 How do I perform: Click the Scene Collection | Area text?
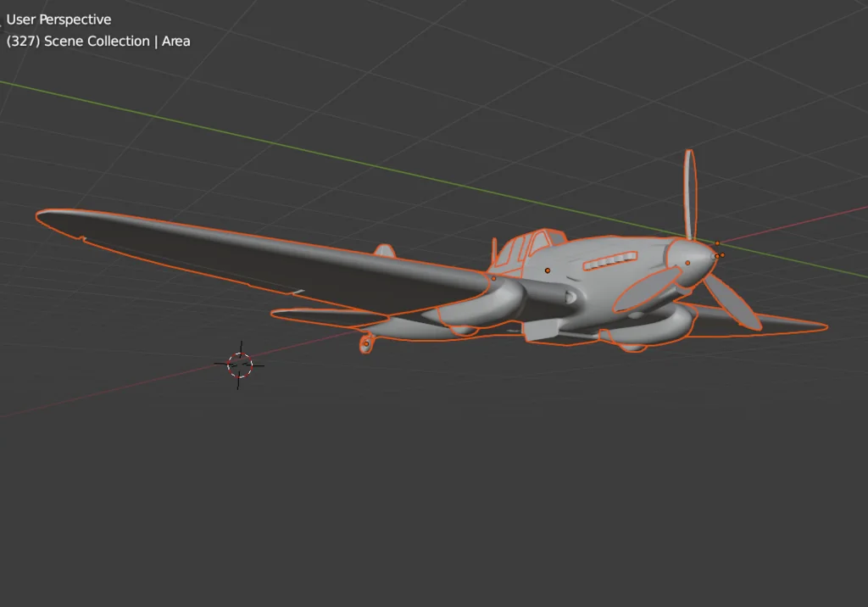(97, 41)
